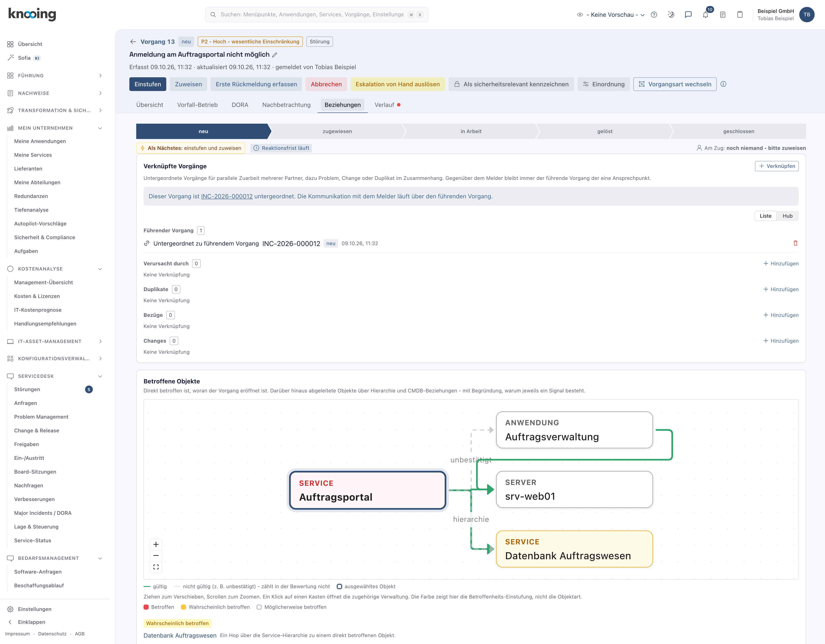Viewport: 825px width, 644px height.
Task: Open the notifications bell icon
Action: click(x=705, y=15)
